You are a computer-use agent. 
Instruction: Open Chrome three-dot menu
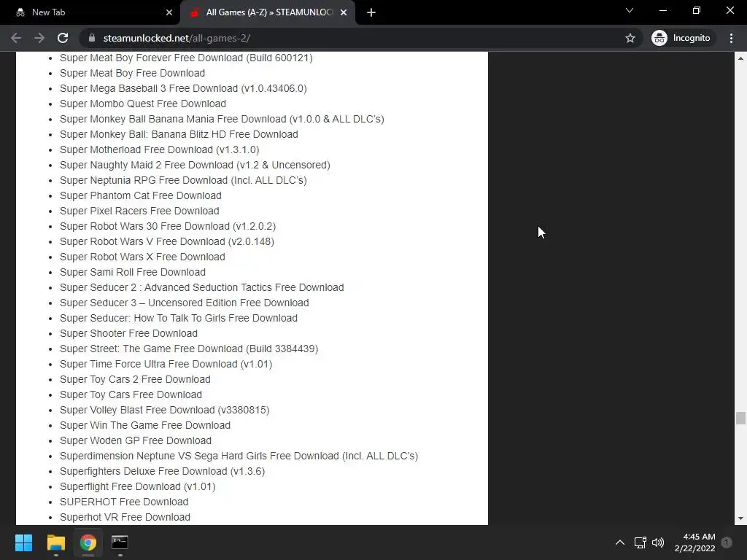tap(731, 38)
